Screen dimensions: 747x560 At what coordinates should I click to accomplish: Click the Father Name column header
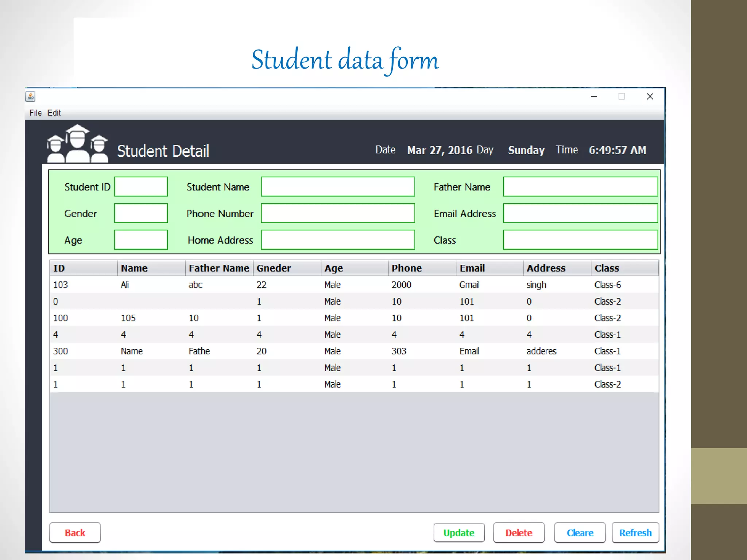(219, 268)
